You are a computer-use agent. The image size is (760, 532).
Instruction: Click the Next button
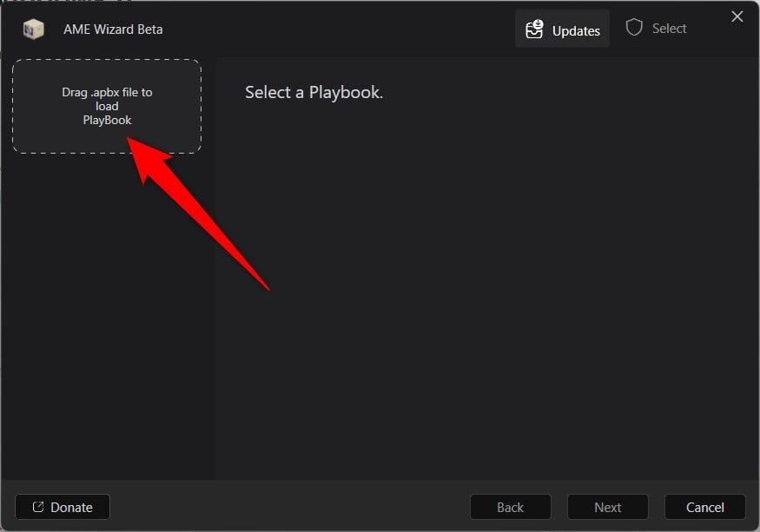pos(608,507)
